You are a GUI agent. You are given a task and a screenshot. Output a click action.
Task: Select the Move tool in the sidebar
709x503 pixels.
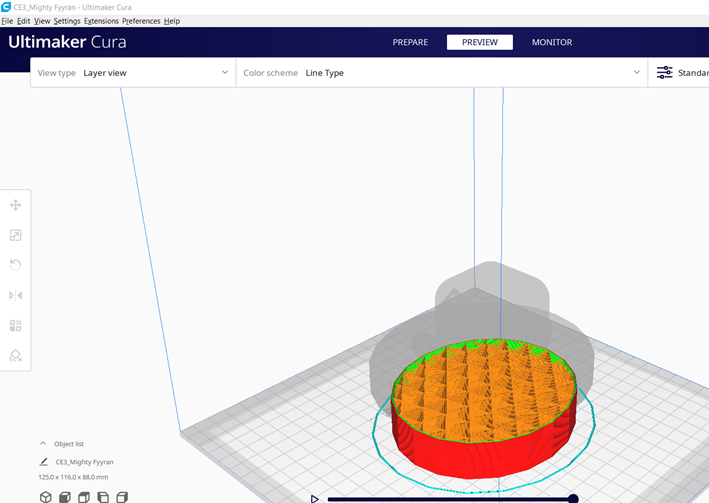[15, 205]
